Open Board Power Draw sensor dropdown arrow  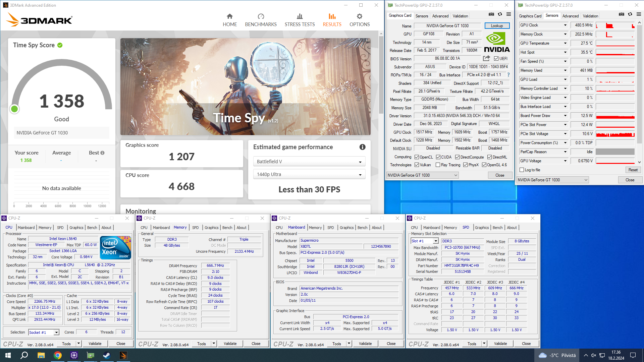(565, 116)
